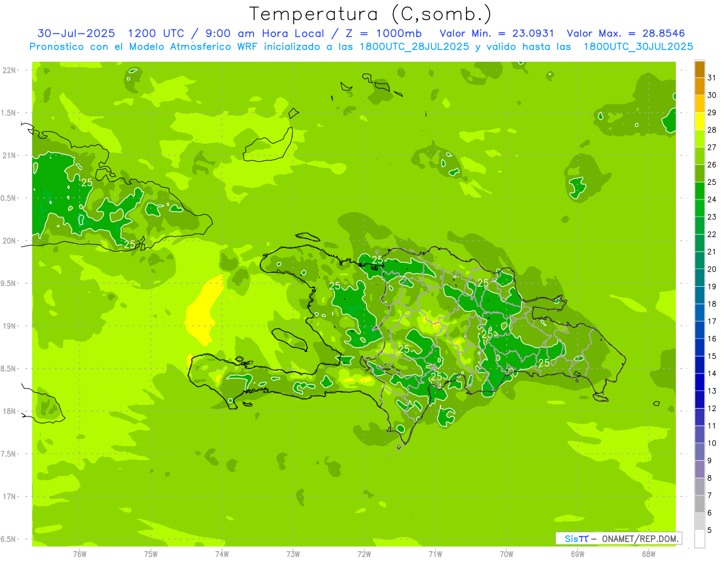Pick the yellow swatch between 28 and 29
Image resolution: width=728 pixels, height=562 pixels.
tap(699, 121)
